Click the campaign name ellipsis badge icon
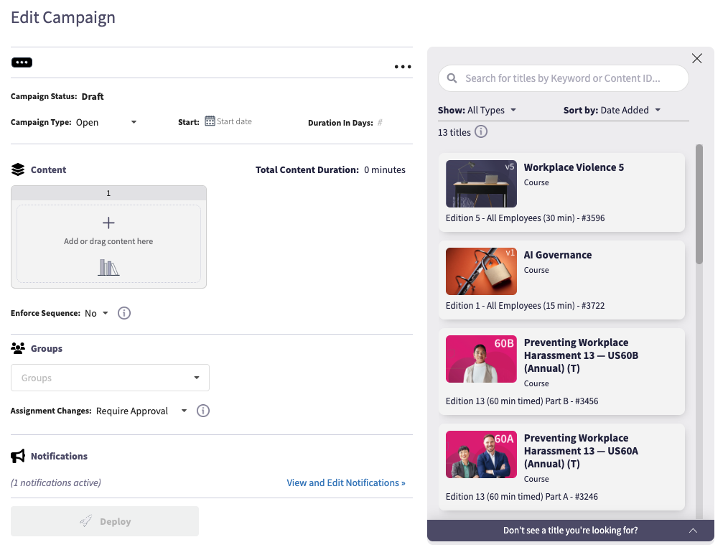 22,62
